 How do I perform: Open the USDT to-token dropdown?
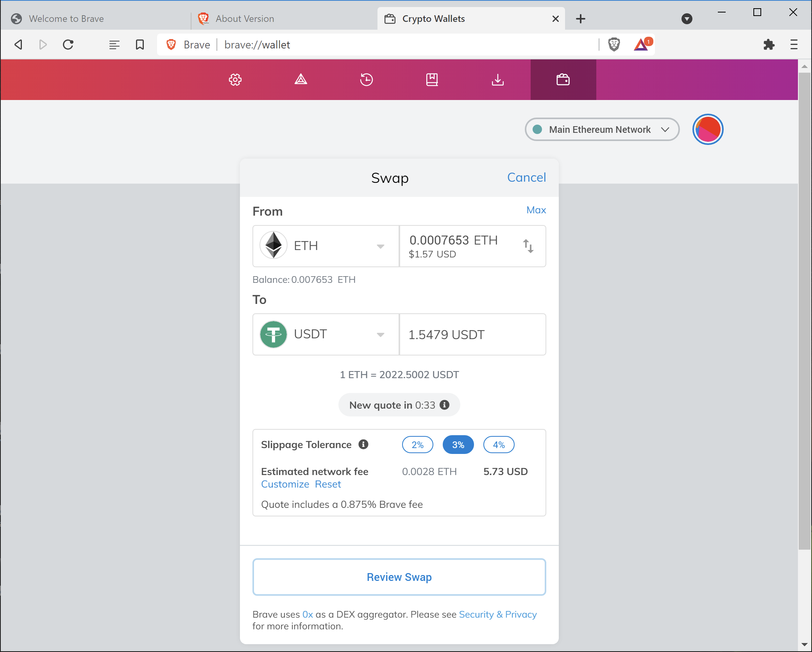[x=326, y=334]
